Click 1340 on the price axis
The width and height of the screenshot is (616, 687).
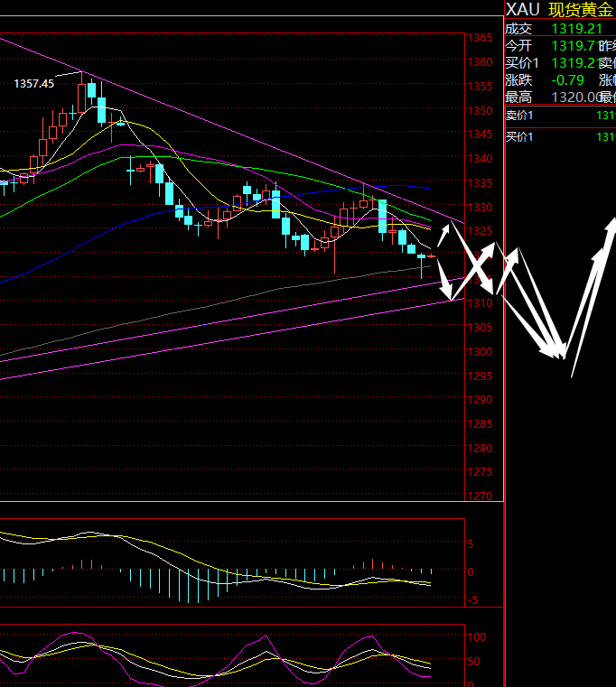point(481,159)
